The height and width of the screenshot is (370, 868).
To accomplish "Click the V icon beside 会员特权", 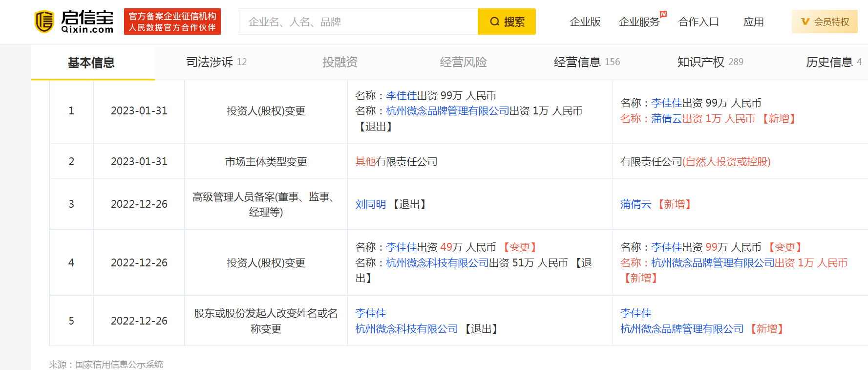I will (x=805, y=22).
